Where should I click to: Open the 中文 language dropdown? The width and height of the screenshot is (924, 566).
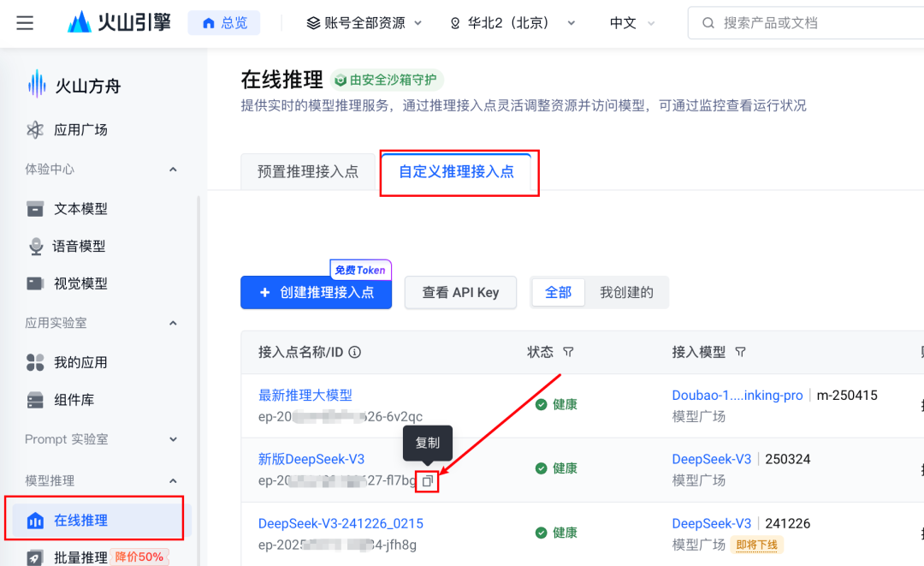click(632, 23)
